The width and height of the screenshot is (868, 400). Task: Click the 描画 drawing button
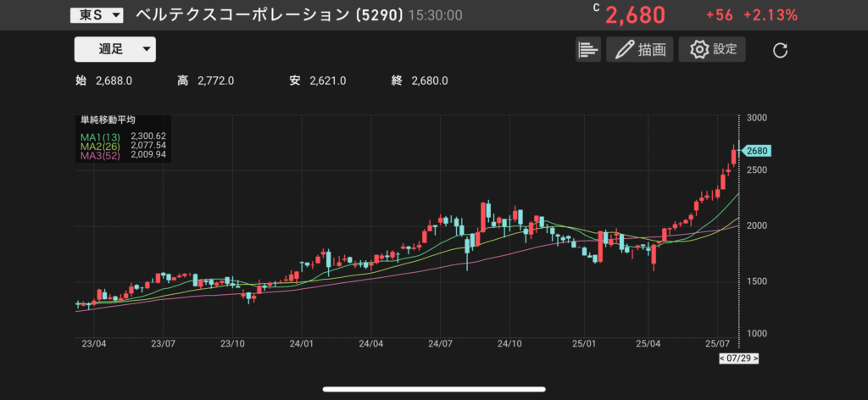[639, 49]
